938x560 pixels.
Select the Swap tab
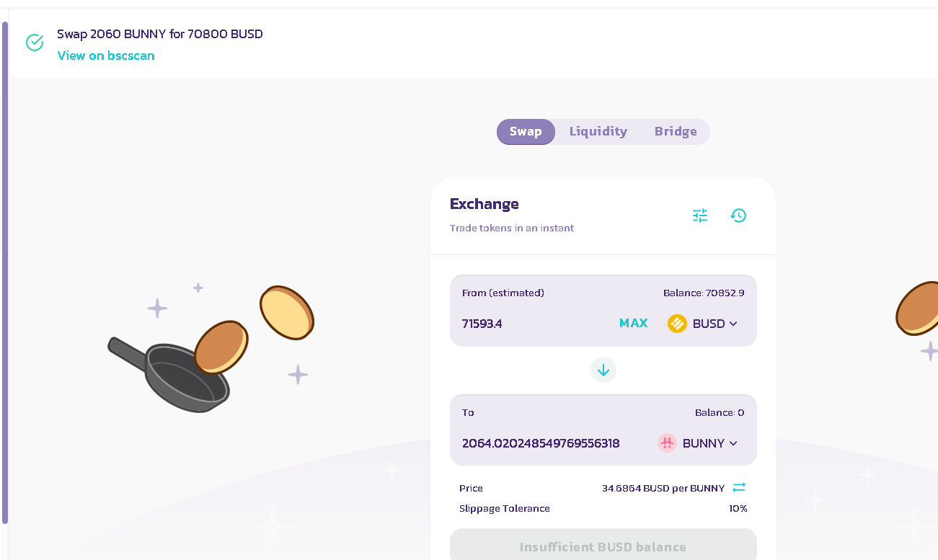pyautogui.click(x=526, y=132)
